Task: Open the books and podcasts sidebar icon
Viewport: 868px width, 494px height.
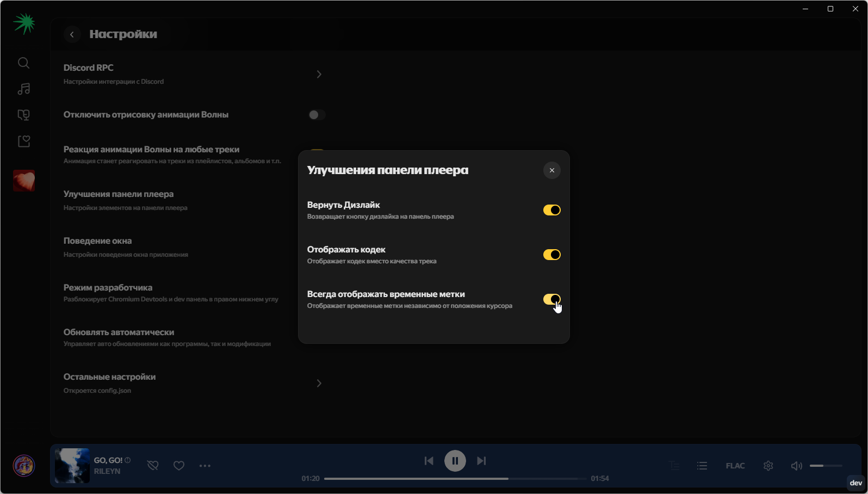Action: point(23,115)
